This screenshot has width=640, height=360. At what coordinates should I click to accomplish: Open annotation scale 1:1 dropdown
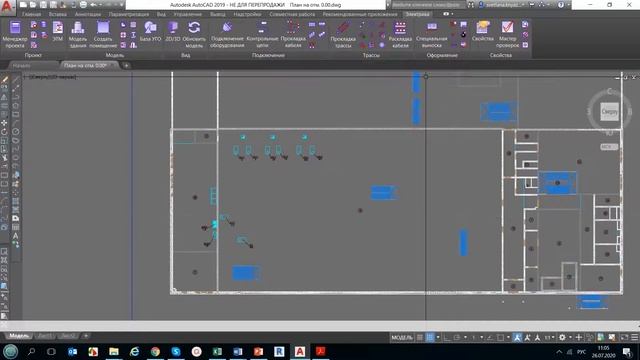click(x=549, y=337)
